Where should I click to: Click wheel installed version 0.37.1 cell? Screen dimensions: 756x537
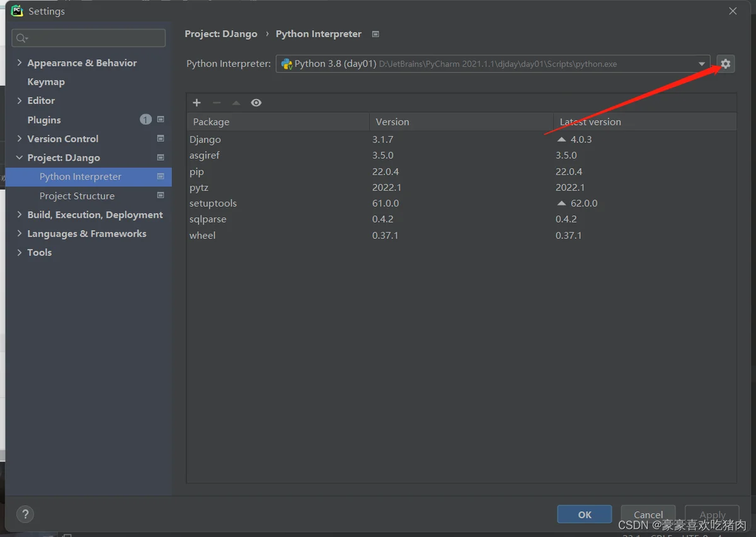pos(385,235)
